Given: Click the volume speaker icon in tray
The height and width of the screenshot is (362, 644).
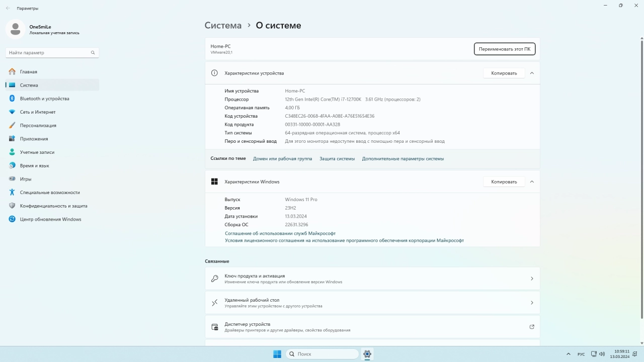Looking at the screenshot, I should pos(601,354).
